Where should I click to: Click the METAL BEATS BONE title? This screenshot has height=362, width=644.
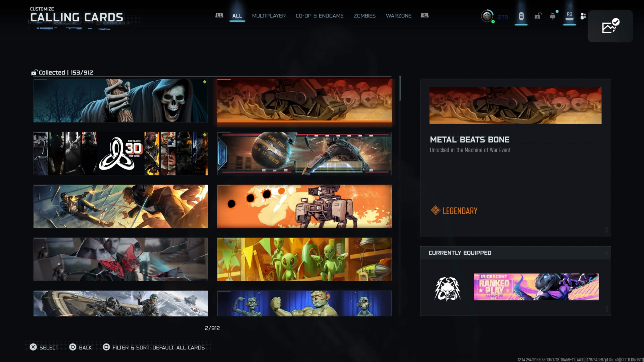[x=470, y=139]
